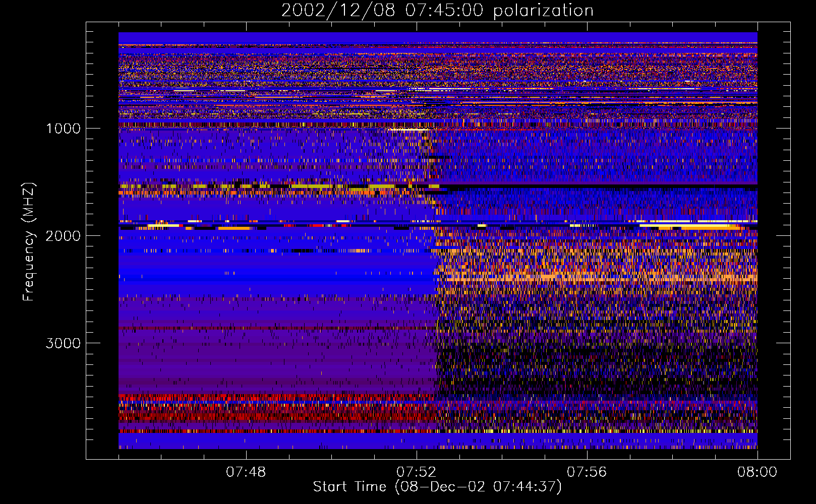Click the 07:52 time tick label

point(416,472)
